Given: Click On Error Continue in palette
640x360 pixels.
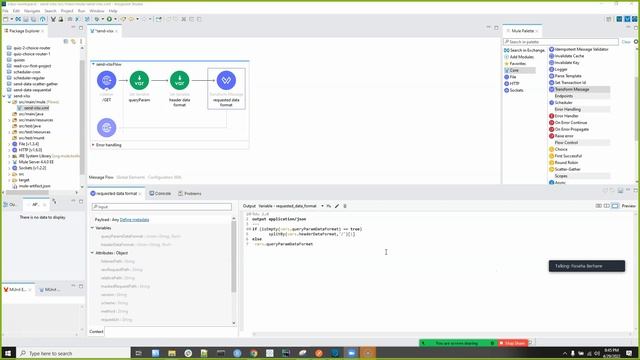Looking at the screenshot, I should (571, 122).
